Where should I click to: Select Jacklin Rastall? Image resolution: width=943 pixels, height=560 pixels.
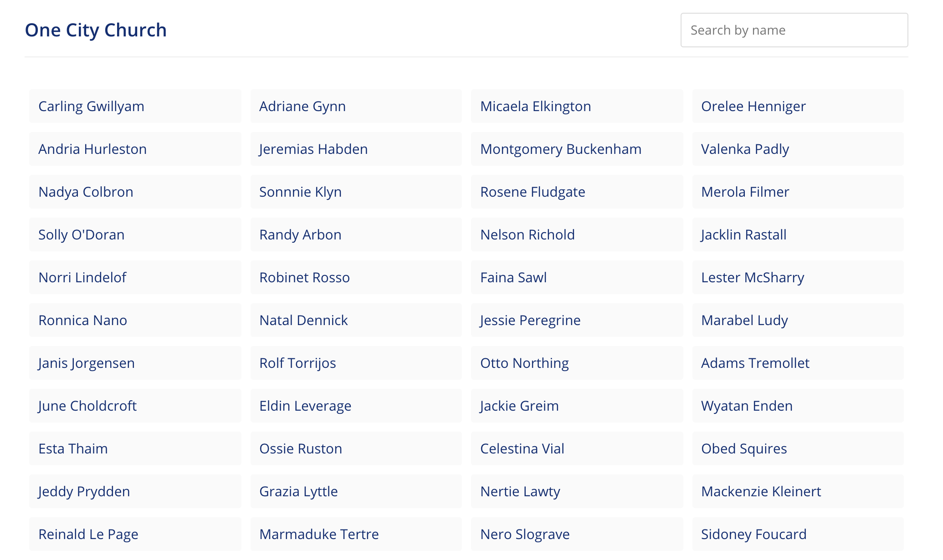click(798, 234)
